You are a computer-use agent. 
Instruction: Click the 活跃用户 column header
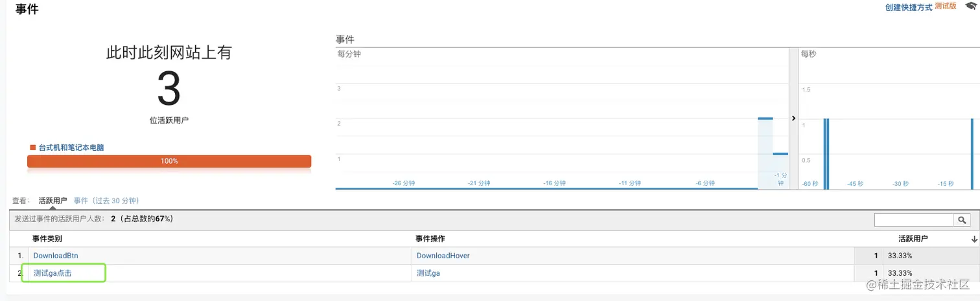[913, 239]
